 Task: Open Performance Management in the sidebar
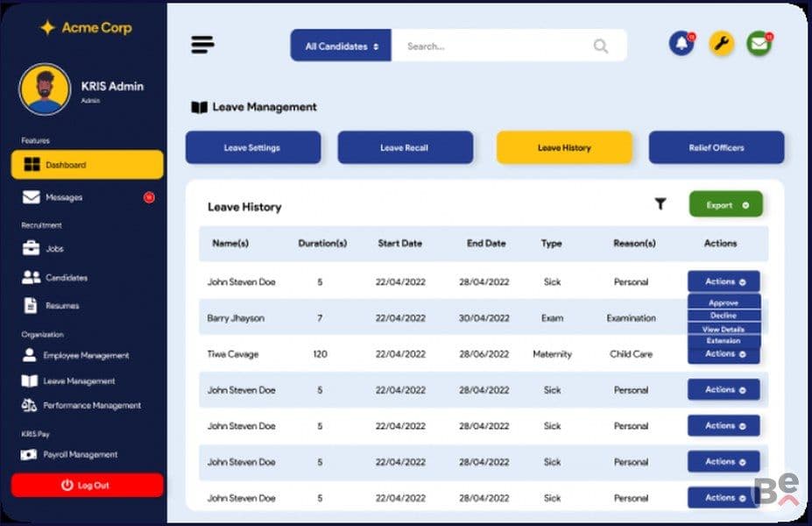pyautogui.click(x=81, y=405)
